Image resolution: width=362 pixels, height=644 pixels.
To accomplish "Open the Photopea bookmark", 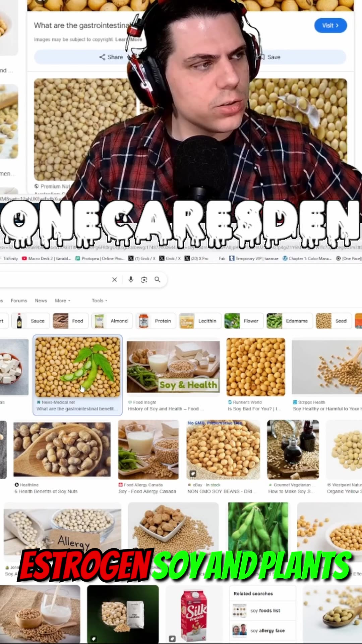I will click(100, 258).
